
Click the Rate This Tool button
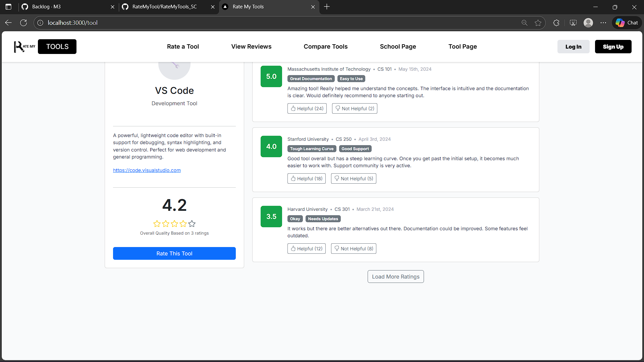[174, 253]
